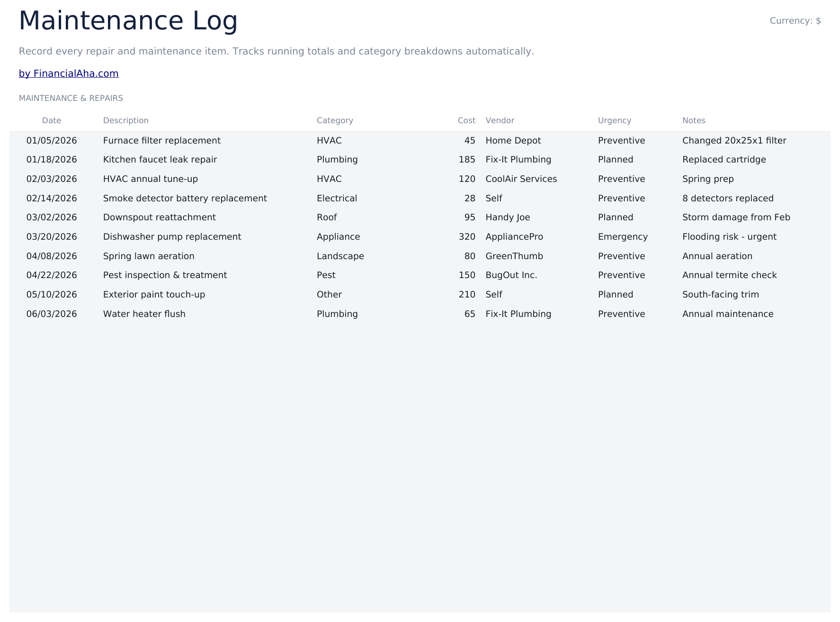Select Furnace filter replacement description cell

[x=162, y=141]
